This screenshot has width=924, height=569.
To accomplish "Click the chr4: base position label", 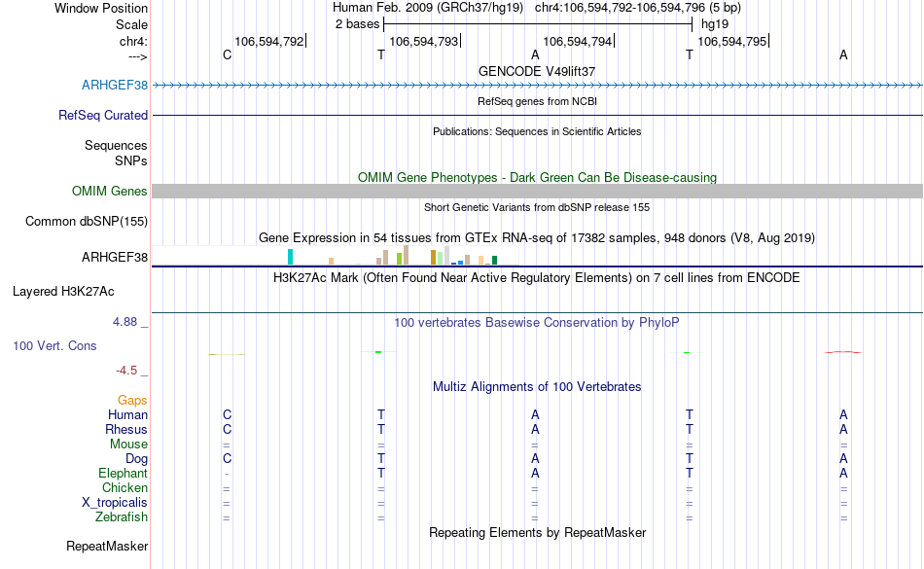I will click(133, 41).
